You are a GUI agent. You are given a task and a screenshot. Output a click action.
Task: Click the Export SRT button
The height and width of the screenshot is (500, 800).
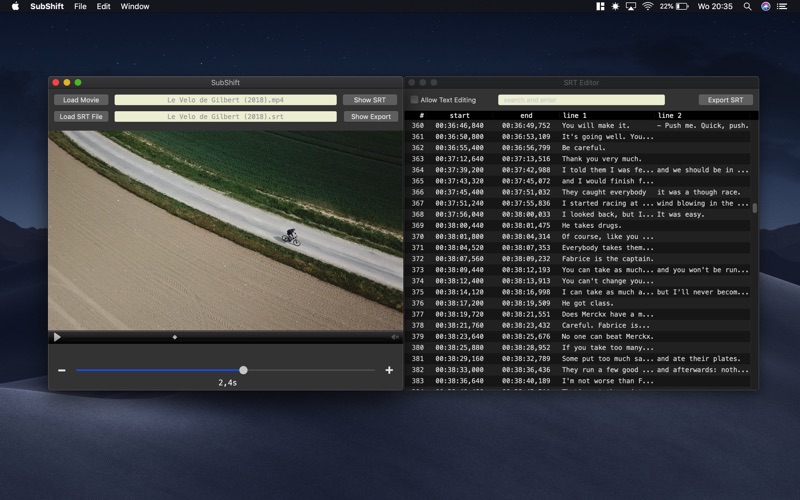coord(726,100)
